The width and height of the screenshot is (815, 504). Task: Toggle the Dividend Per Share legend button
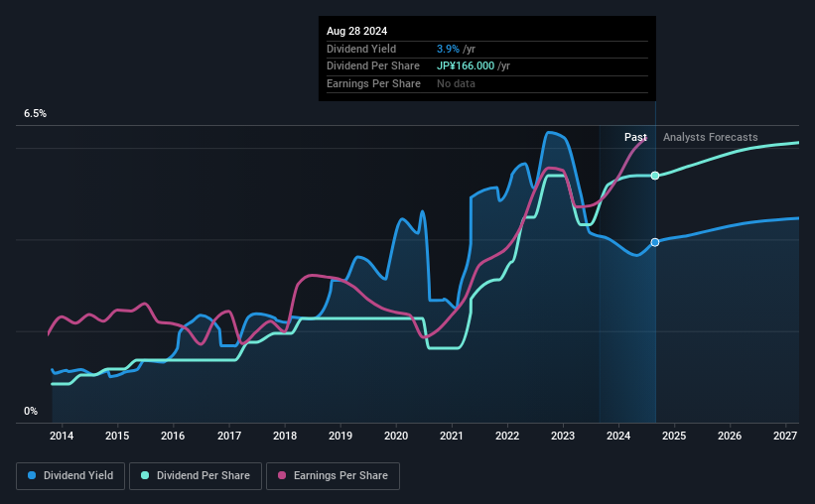196,476
